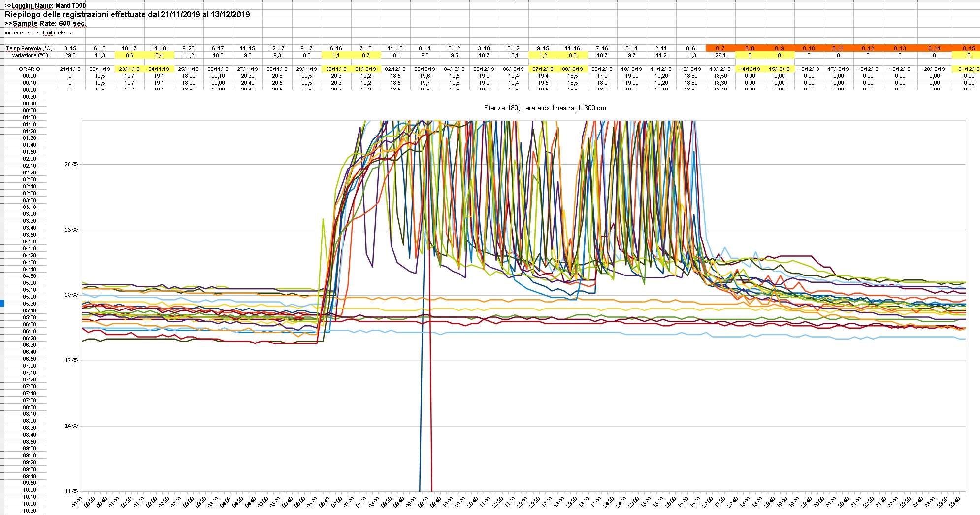
Task: Select the 'Logging Name: Manti T390' cell
Action: click(x=45, y=5)
